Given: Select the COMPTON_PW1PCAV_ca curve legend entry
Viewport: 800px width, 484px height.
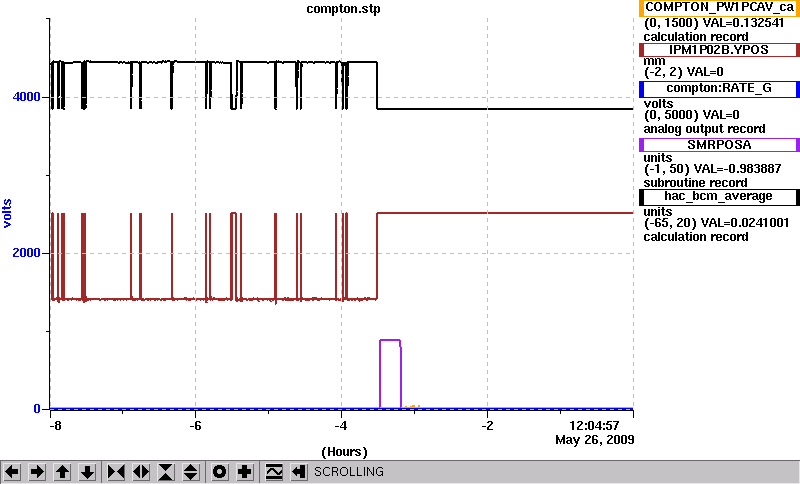Looking at the screenshot, I should (x=719, y=8).
